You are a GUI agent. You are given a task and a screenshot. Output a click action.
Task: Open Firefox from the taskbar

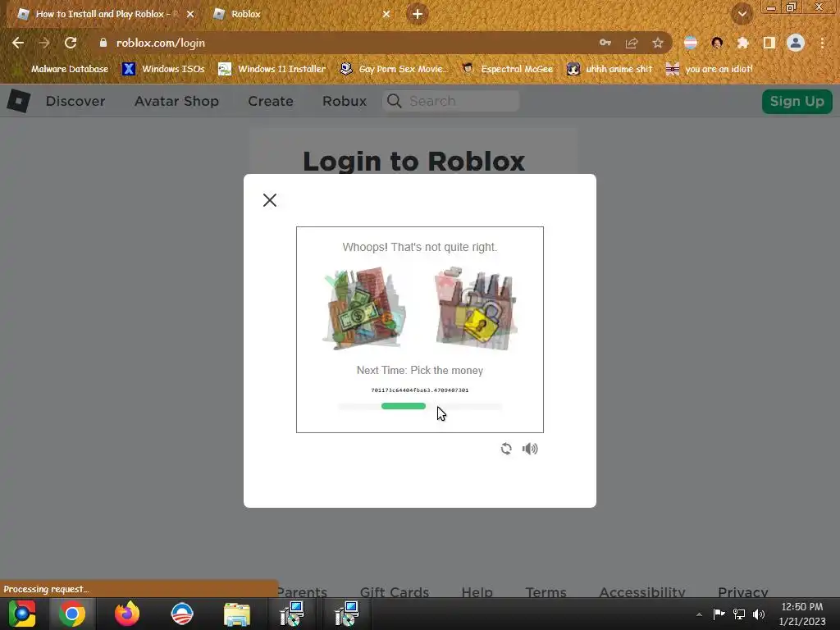127,614
